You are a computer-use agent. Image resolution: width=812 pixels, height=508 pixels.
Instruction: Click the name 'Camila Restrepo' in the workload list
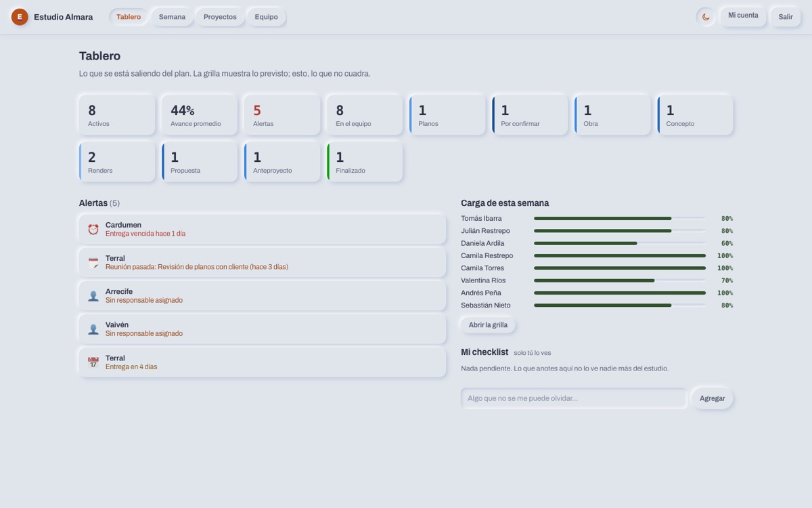[487, 255]
